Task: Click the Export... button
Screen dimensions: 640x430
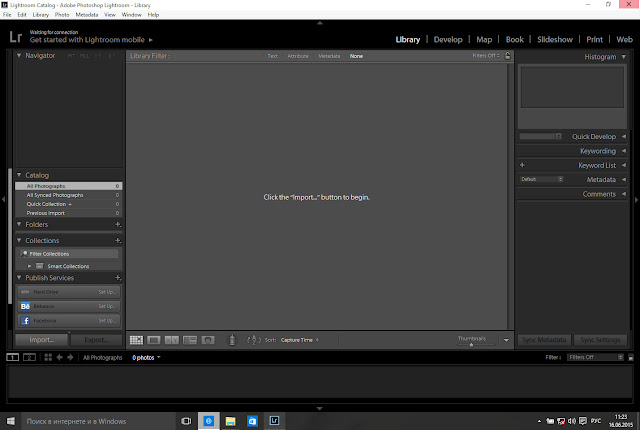Action: (x=96, y=339)
